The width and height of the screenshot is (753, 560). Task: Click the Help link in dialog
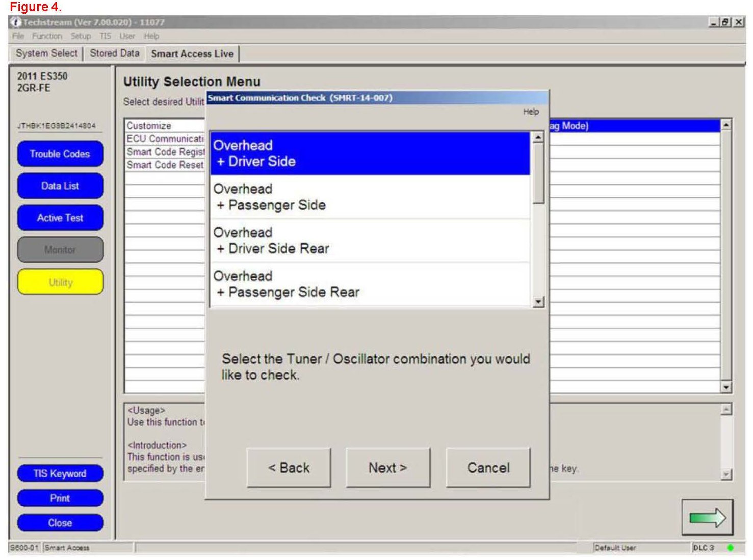click(x=531, y=112)
